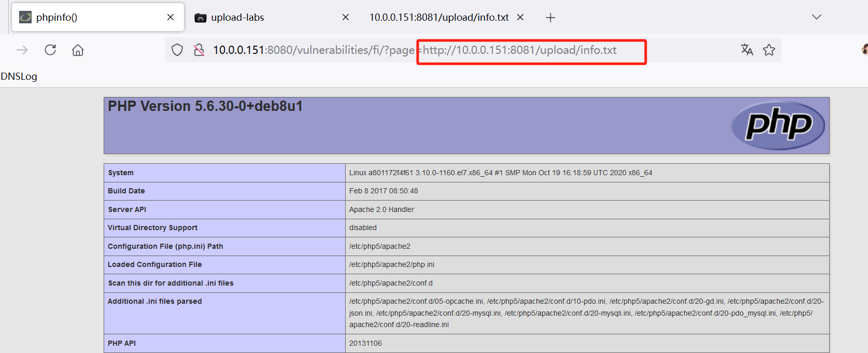Click the Apache 2.0 Handler value
The image size is (868, 353).
point(381,209)
